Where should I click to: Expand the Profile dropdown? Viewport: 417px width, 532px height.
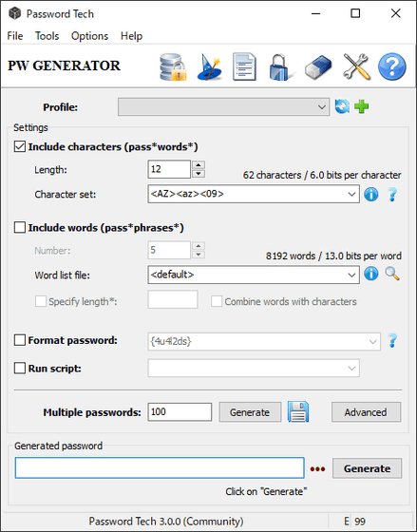[223, 106]
